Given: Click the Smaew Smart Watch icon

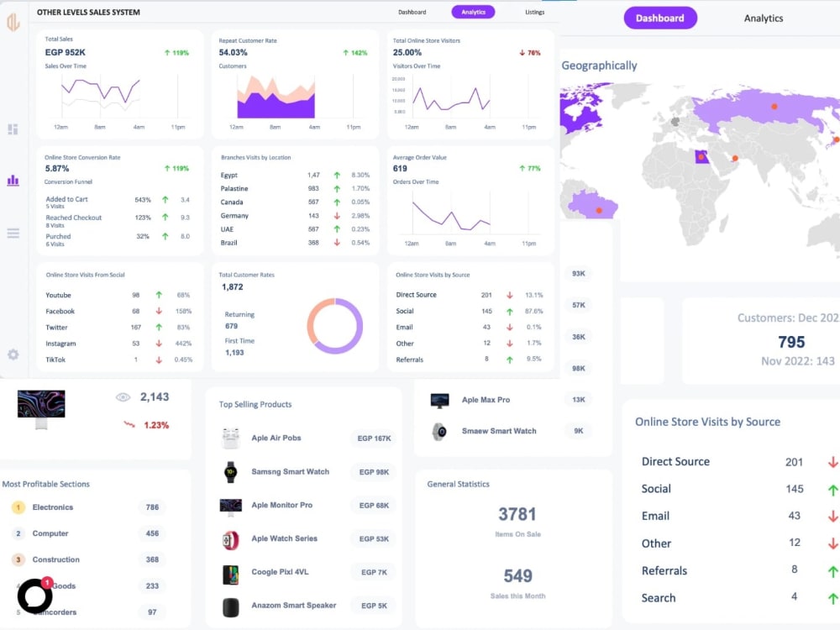Looking at the screenshot, I should [440, 431].
